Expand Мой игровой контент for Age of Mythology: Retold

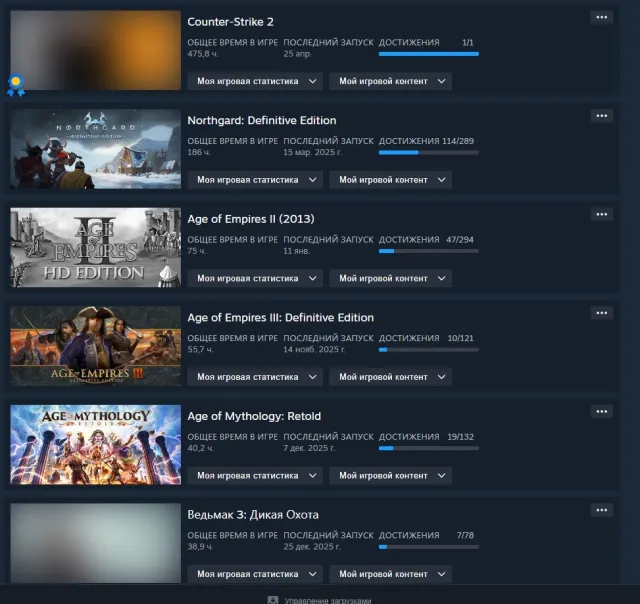pyautogui.click(x=391, y=475)
